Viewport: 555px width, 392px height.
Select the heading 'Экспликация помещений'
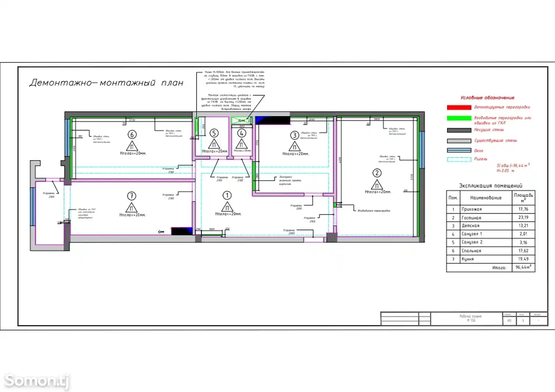click(x=490, y=186)
